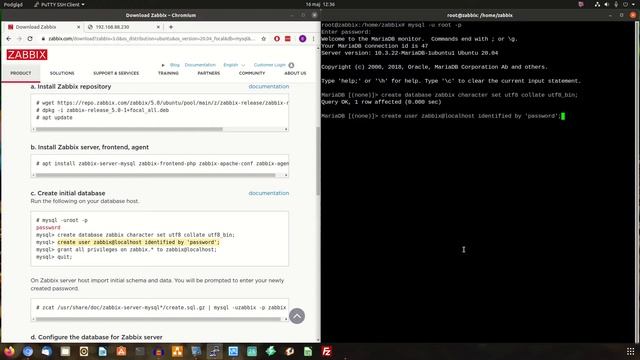Open Rhythmbox from the dock
The height and width of the screenshot is (360, 640).
(84, 351)
